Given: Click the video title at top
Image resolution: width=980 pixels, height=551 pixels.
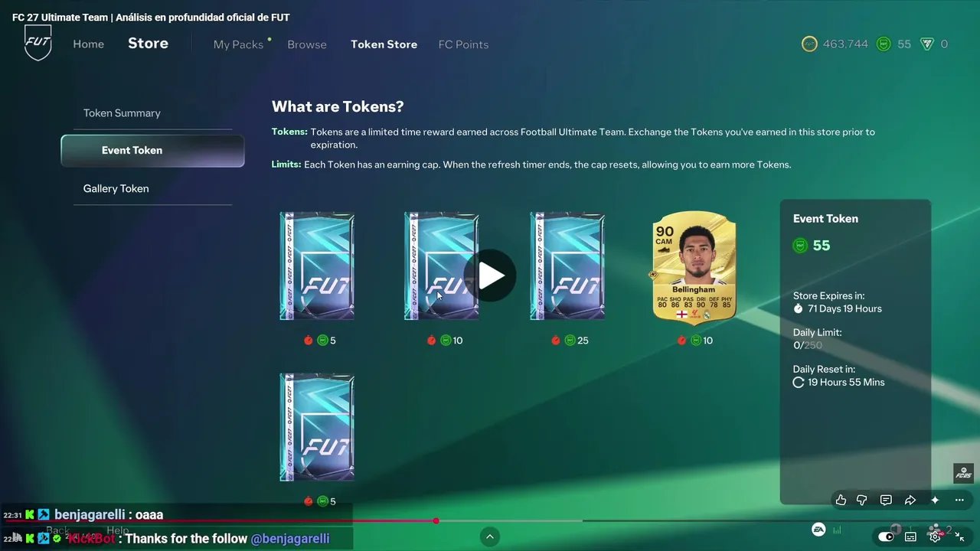Looking at the screenshot, I should (x=151, y=17).
